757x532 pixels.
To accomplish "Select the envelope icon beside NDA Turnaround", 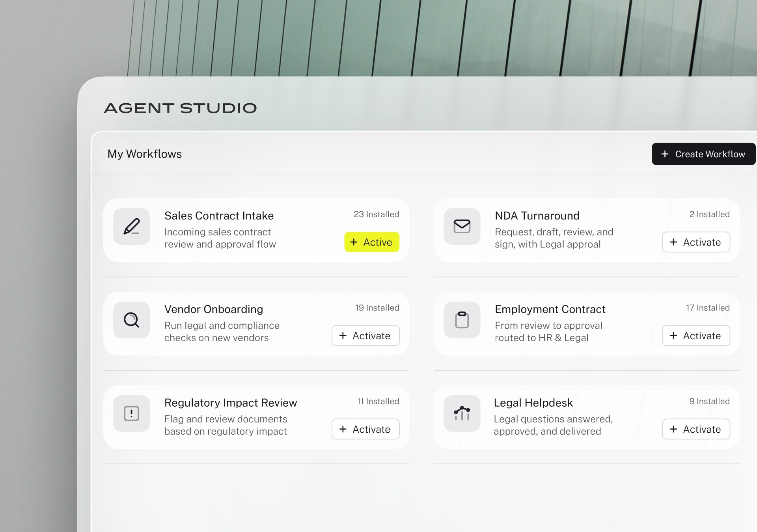I will (x=462, y=227).
